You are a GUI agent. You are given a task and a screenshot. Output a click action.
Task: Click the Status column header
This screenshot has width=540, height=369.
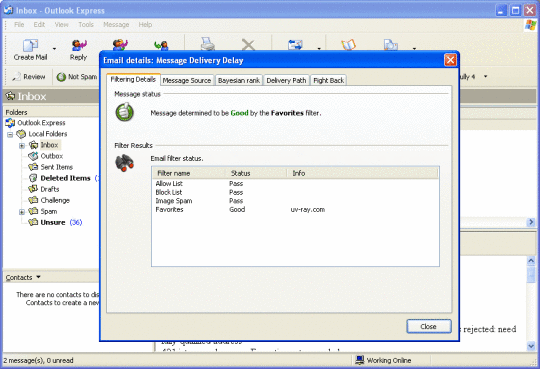click(257, 173)
